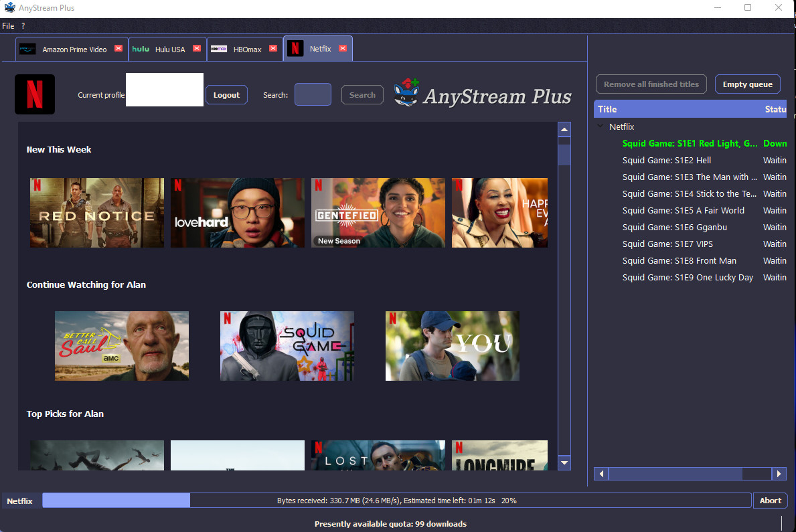Image resolution: width=796 pixels, height=532 pixels.
Task: Collapse the Netflix group in queue
Action: [601, 126]
